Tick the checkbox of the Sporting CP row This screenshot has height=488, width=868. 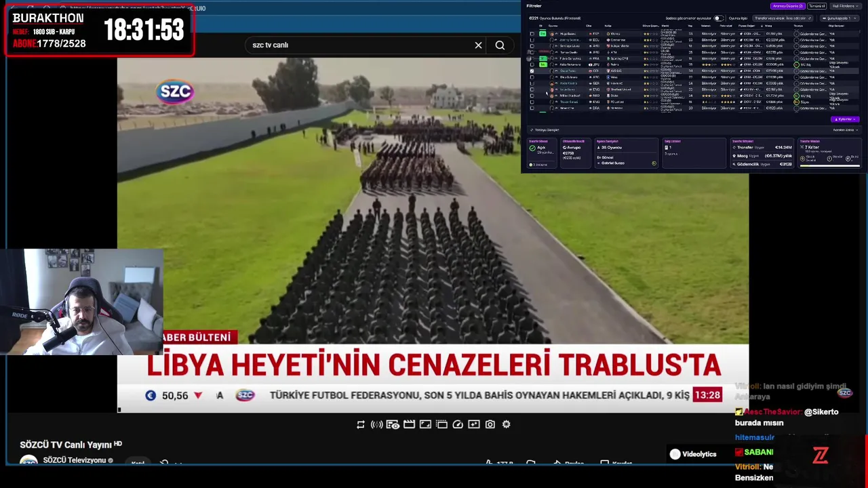532,58
